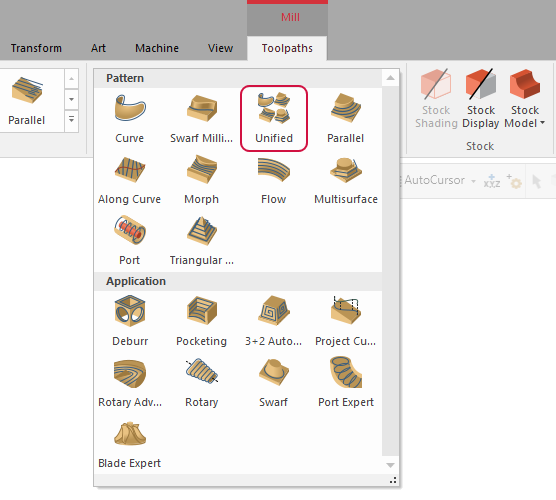
Task: Toggle Stock Display on or off
Action: pyautogui.click(x=480, y=99)
